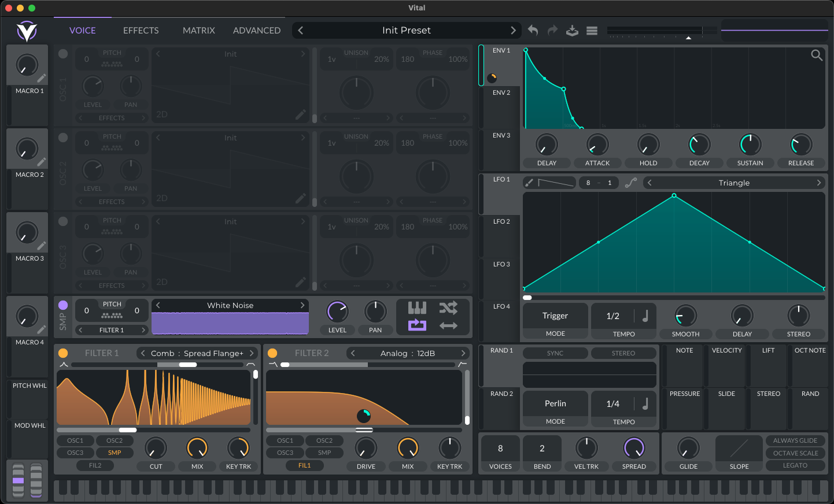Edit OSC 2 wavetable with pencil icon

[300, 198]
